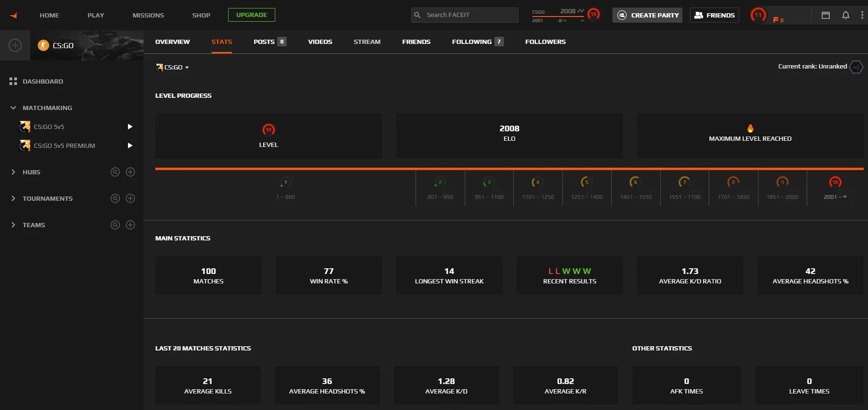The image size is (868, 410).
Task: Click CREATE PARTY button
Action: coord(647,15)
